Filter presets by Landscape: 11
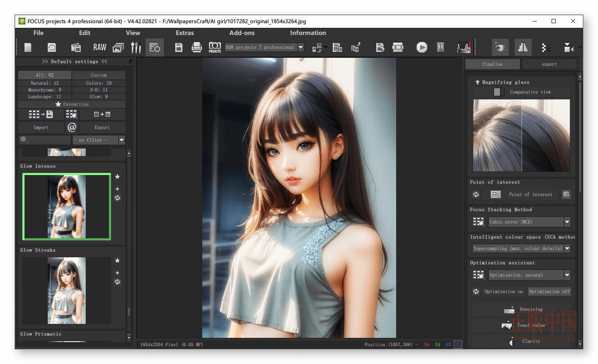 click(x=45, y=97)
